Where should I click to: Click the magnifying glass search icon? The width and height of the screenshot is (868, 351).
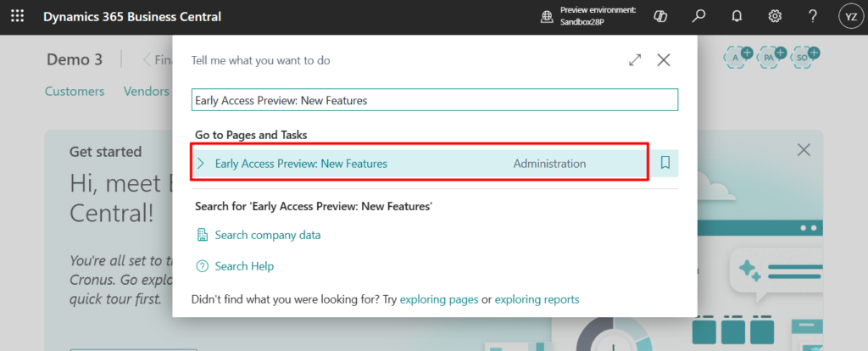698,17
